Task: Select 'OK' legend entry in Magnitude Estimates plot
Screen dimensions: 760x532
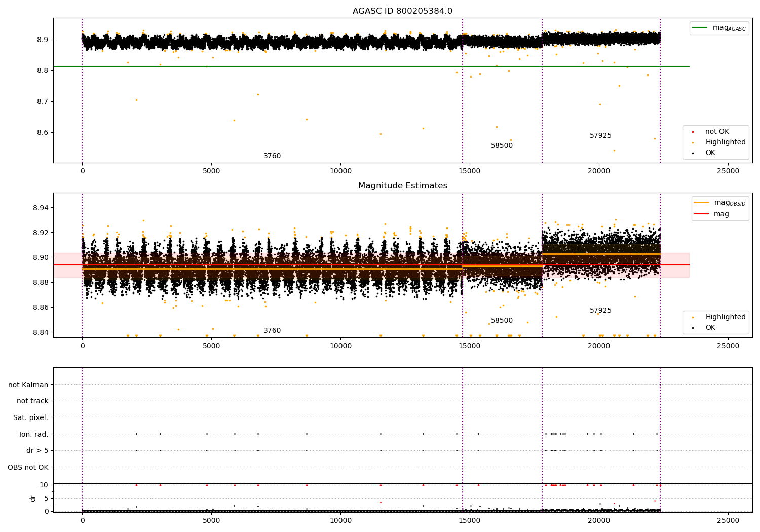Action: (x=710, y=328)
